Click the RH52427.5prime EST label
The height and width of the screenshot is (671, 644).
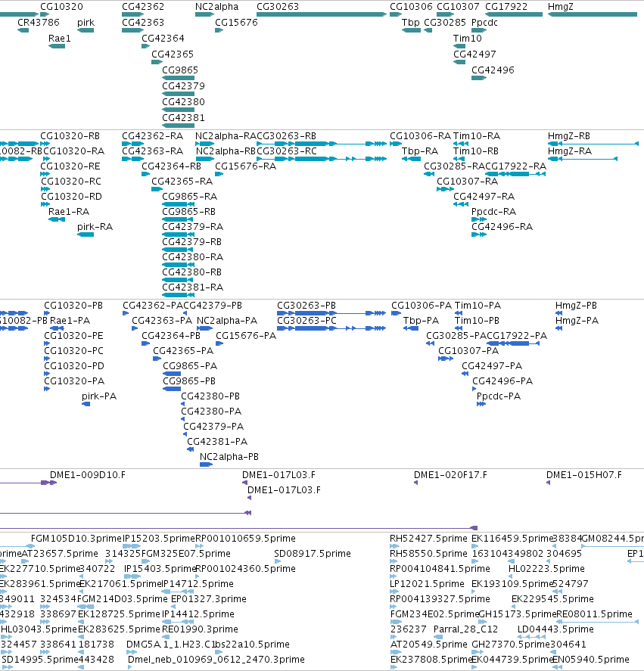pyautogui.click(x=428, y=539)
